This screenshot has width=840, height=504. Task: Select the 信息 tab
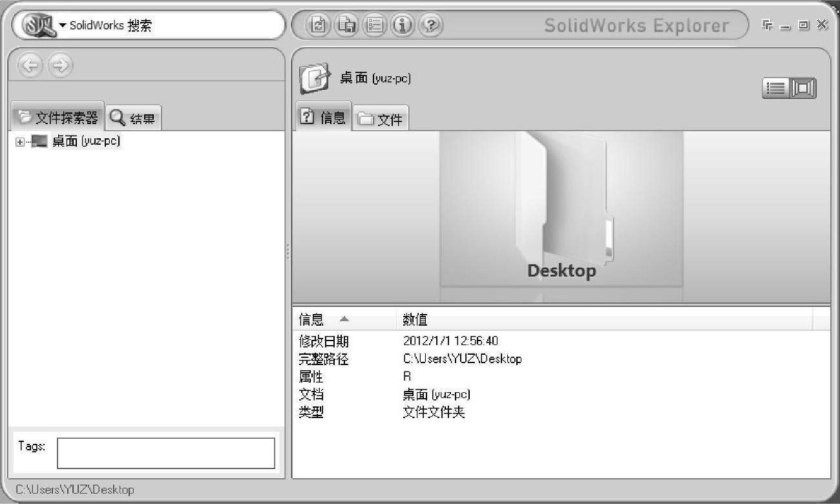(x=324, y=116)
